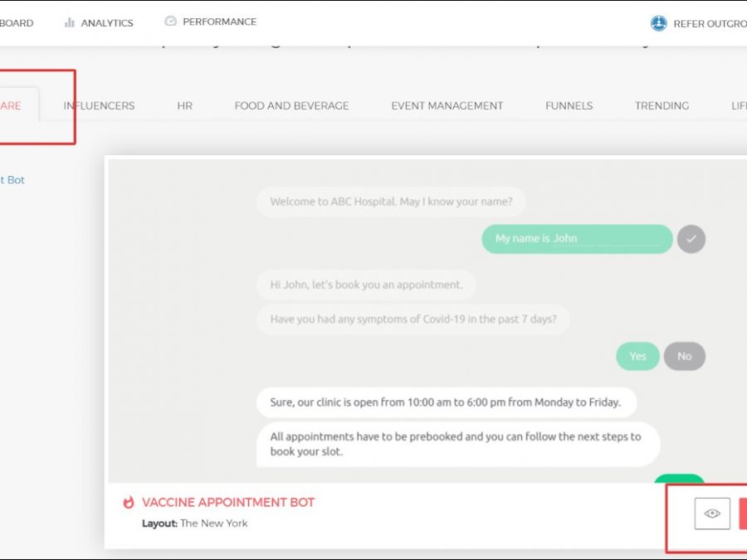747x560 pixels.
Task: Select the green Yes answer button
Action: [x=637, y=356]
